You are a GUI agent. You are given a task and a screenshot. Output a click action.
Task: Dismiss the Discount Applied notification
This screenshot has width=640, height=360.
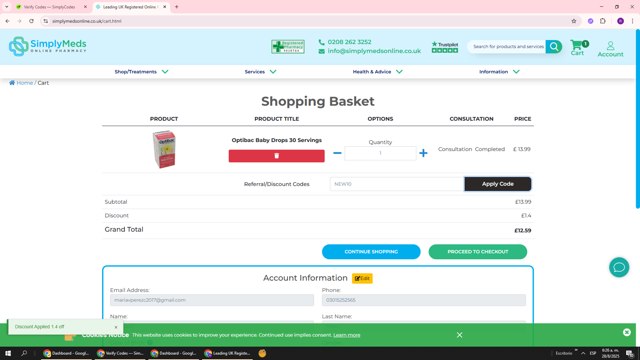116,327
